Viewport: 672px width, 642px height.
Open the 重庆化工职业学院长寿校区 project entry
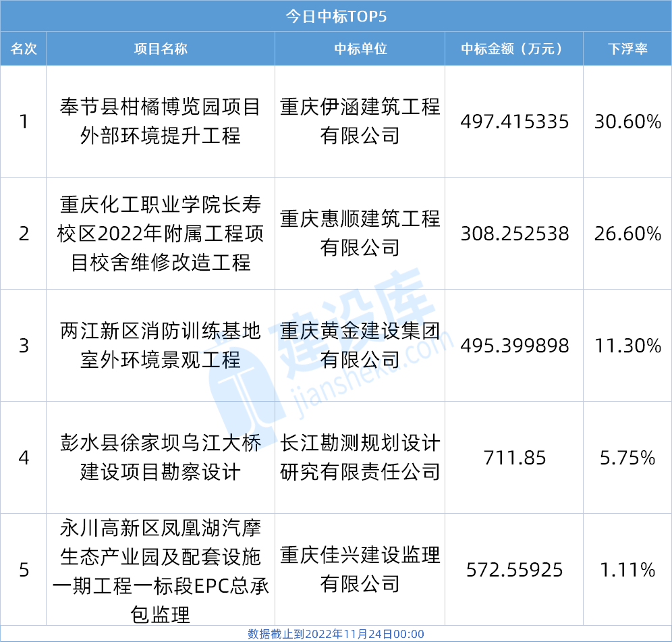pyautogui.click(x=161, y=234)
